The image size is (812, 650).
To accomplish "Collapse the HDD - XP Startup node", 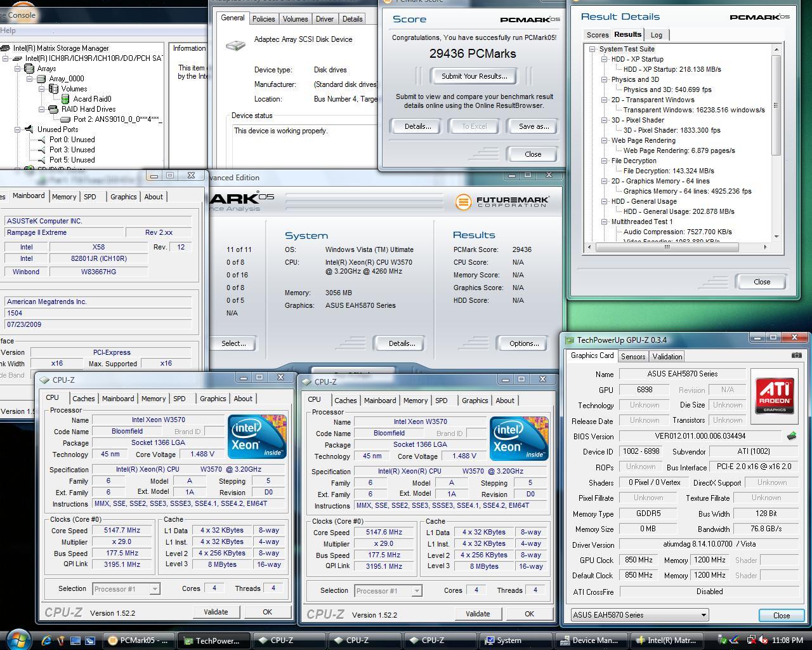I will pos(605,59).
